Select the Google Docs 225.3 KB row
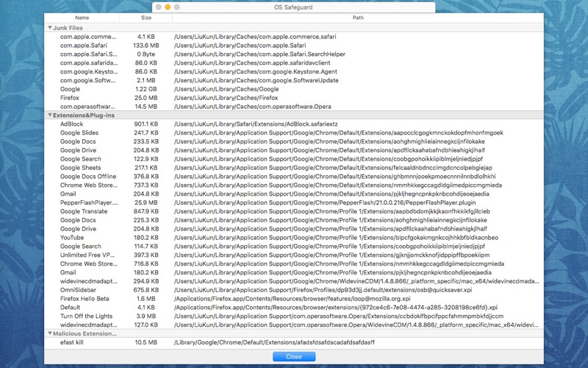 tap(293, 220)
